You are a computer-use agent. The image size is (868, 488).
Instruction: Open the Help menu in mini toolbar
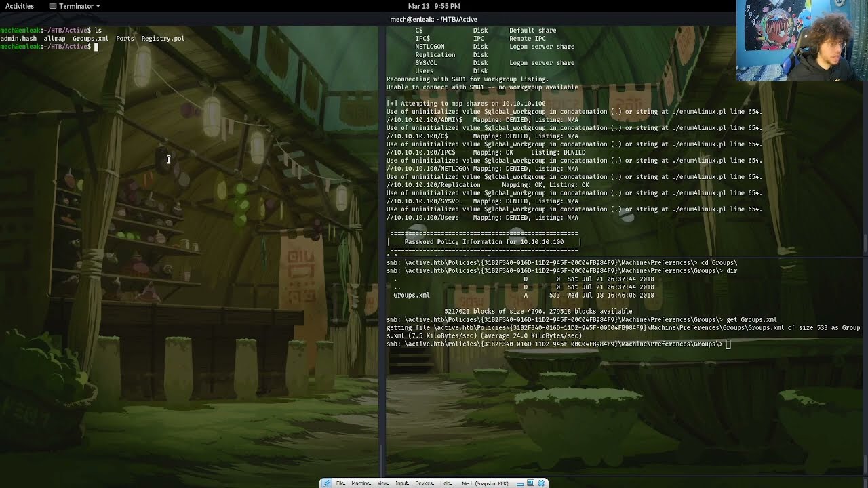click(x=446, y=483)
